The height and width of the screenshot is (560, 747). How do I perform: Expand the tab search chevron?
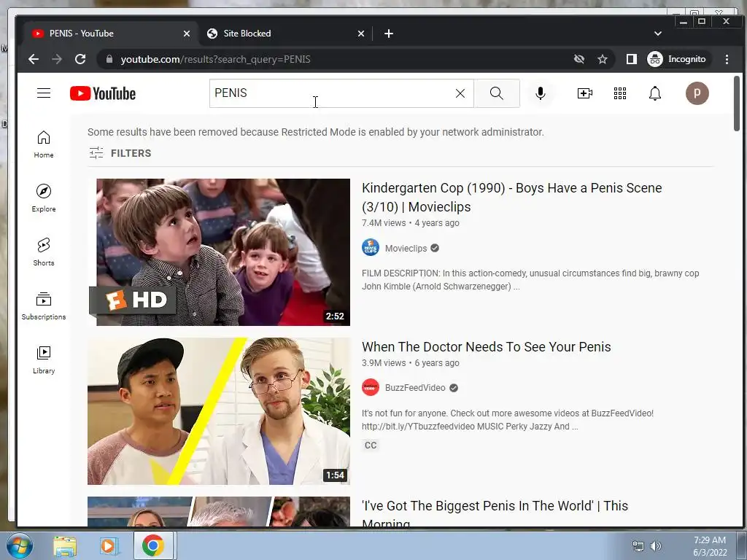coord(658,34)
